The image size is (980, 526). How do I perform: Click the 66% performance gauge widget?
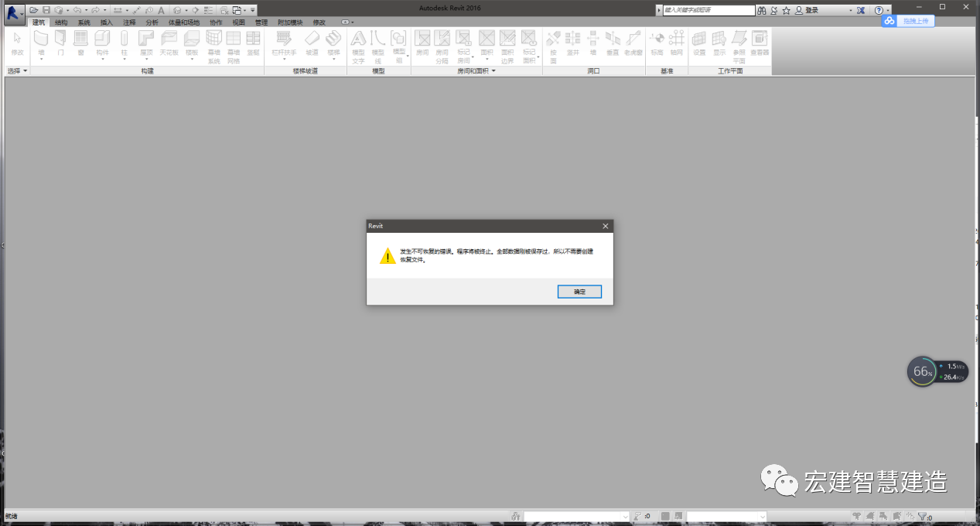pyautogui.click(x=922, y=371)
